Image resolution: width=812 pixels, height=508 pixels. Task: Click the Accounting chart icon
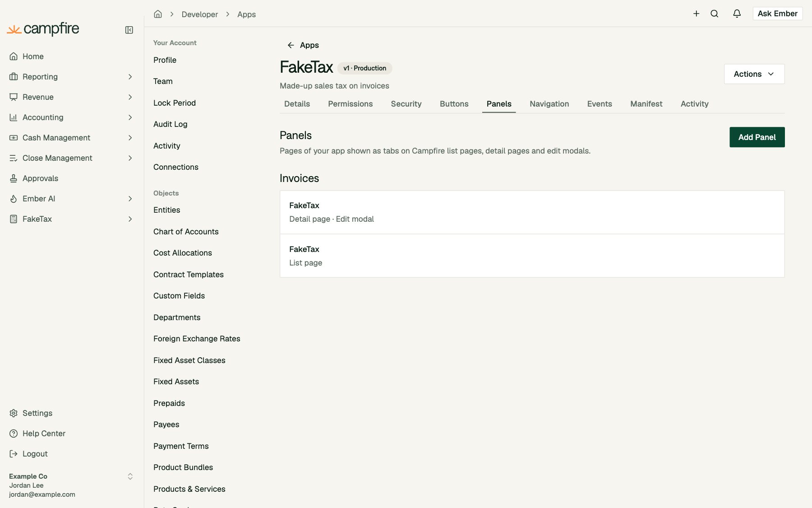click(14, 117)
